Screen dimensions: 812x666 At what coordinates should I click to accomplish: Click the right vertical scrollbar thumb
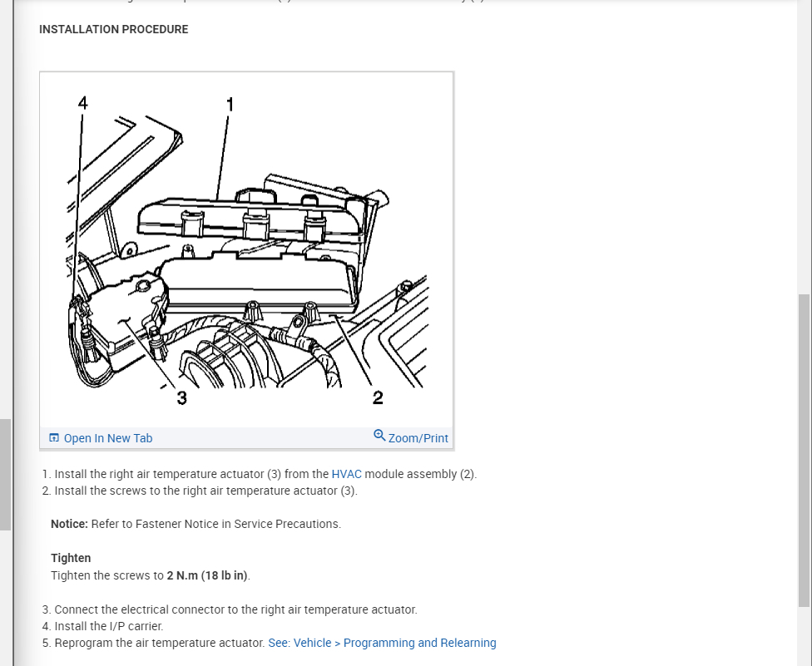click(805, 450)
